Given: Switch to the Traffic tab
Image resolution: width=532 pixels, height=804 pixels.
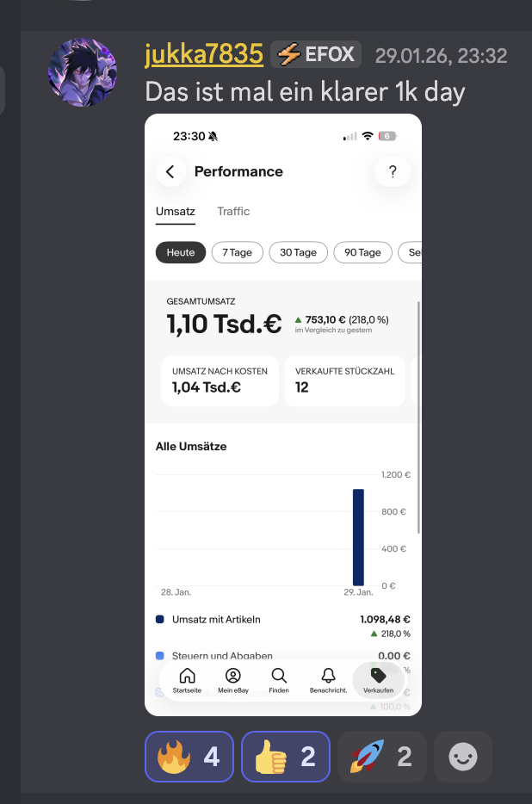Looking at the screenshot, I should (233, 212).
